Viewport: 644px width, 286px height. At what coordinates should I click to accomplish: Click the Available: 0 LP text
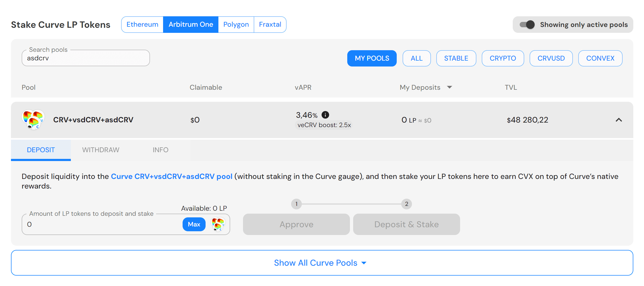[x=204, y=208]
